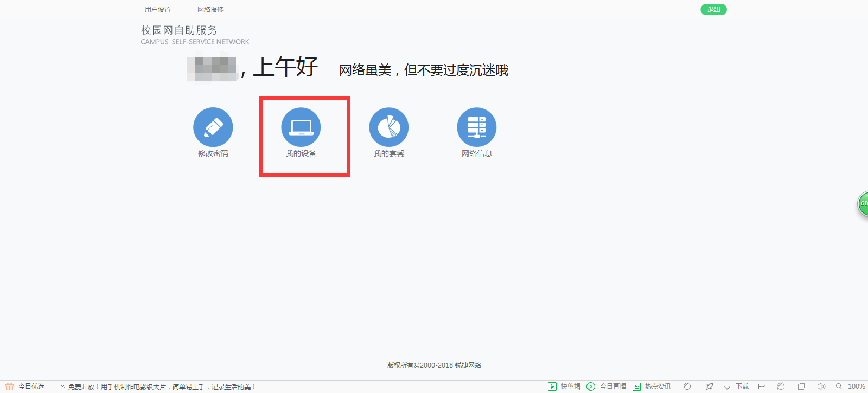
Task: Open 热点资讯 news icon
Action: pos(637,386)
